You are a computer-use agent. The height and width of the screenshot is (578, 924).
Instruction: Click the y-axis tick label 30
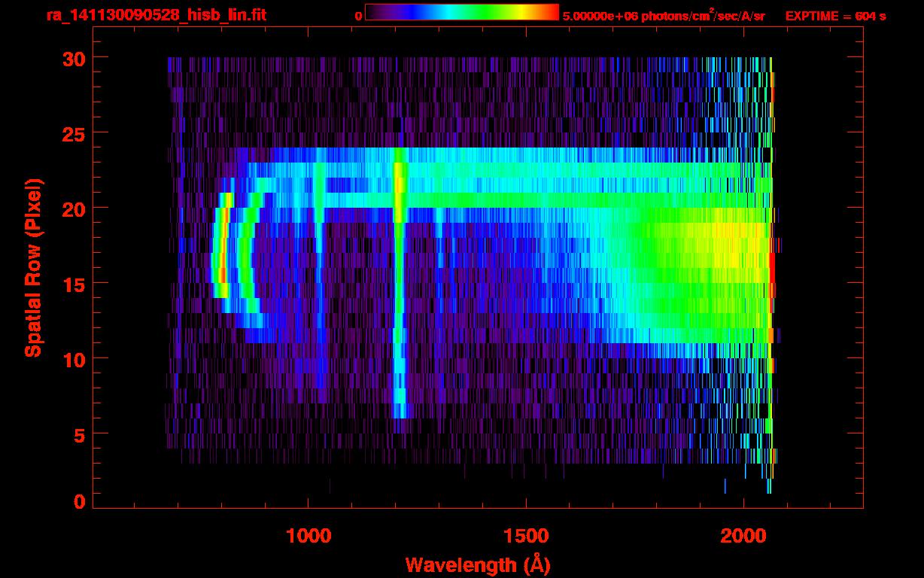click(73, 58)
